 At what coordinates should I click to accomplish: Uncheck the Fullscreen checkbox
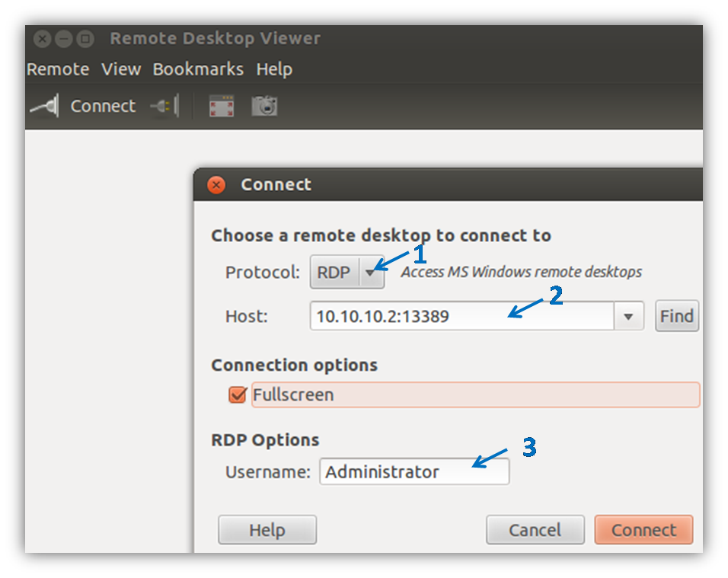point(238,395)
